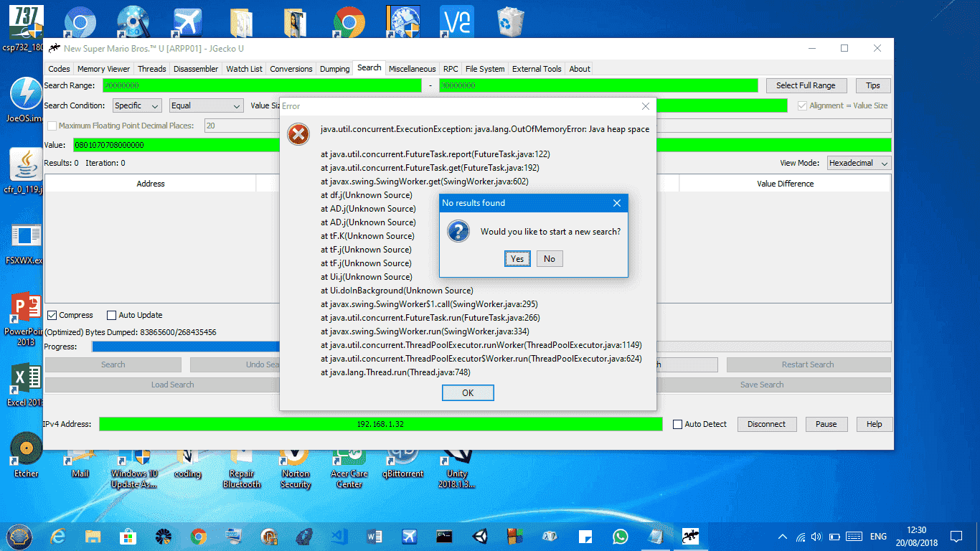Click the Select Full Range button
980x551 pixels.
806,85
